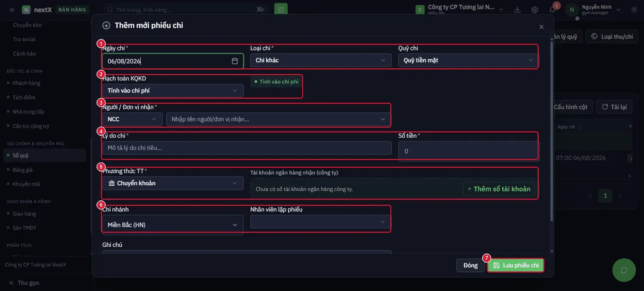Open the Chi nhánh Miền Bắc (HN) dropdown

click(x=173, y=225)
